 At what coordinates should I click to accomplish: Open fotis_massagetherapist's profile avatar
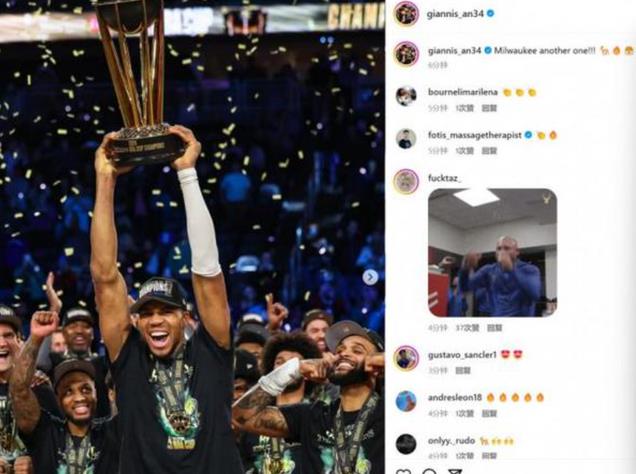coord(406,139)
